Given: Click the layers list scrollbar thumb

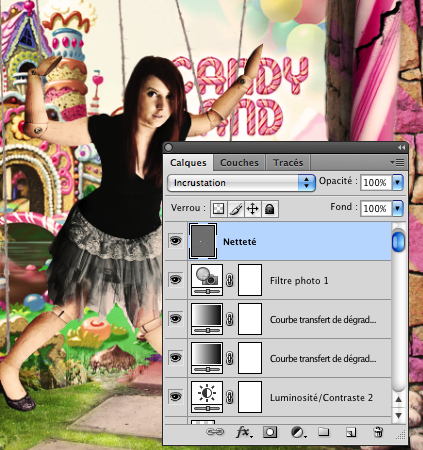Looking at the screenshot, I should 398,241.
